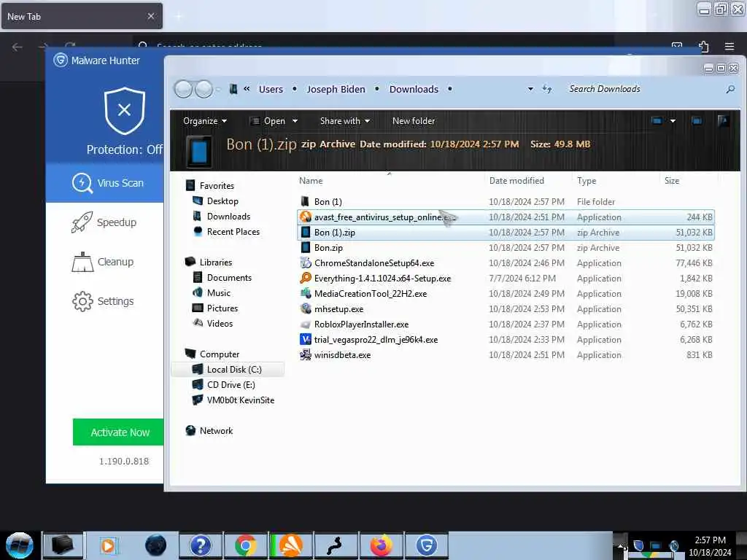Open Virus Scan in Malware Hunter
747x560 pixels.
[105, 183]
